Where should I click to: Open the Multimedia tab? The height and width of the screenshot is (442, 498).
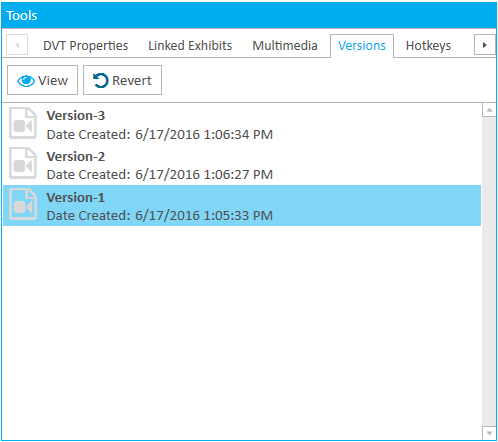point(285,46)
